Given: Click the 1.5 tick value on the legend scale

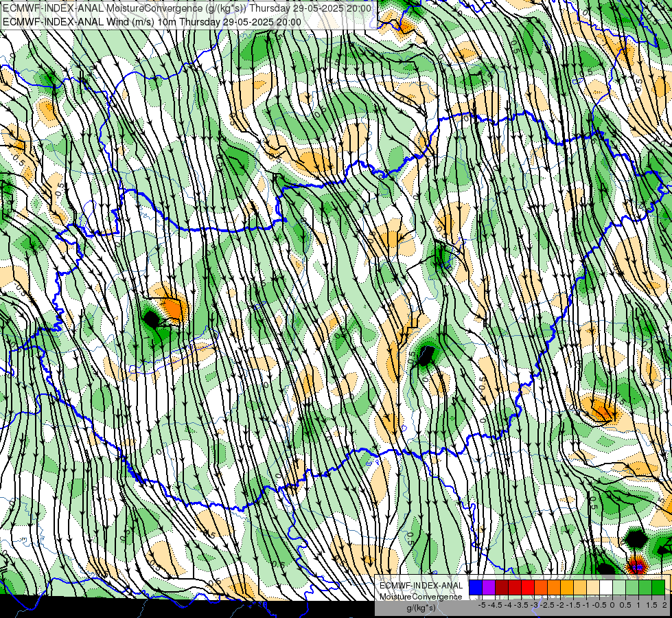Looking at the screenshot, I should 652,605.
